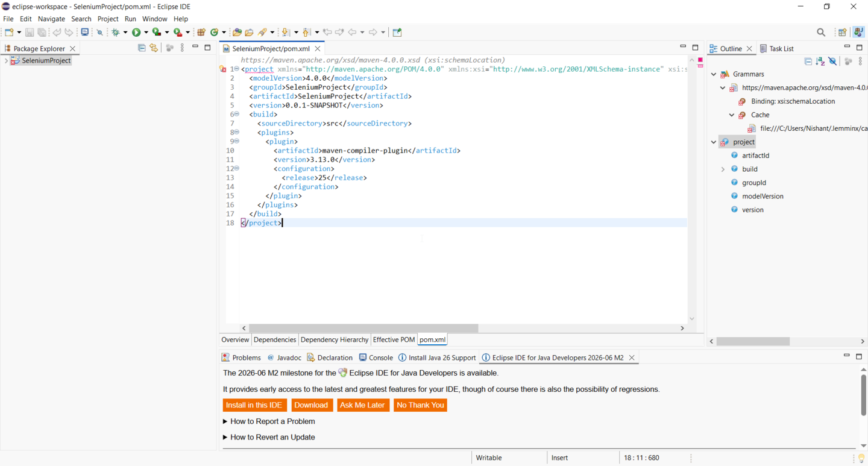Image resolution: width=868 pixels, height=466 pixels.
Task: Click the update panel vertical scrollbar thumb
Action: click(863, 395)
